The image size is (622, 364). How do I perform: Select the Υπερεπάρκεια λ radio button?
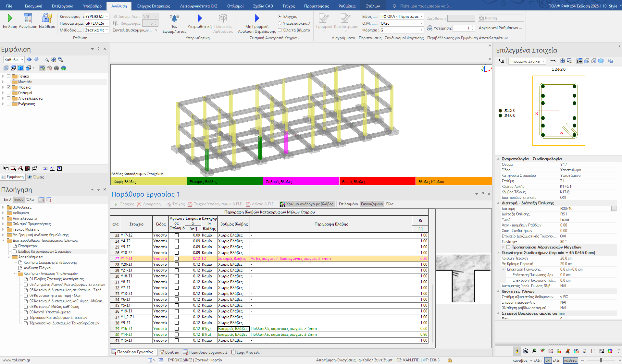click(x=280, y=23)
